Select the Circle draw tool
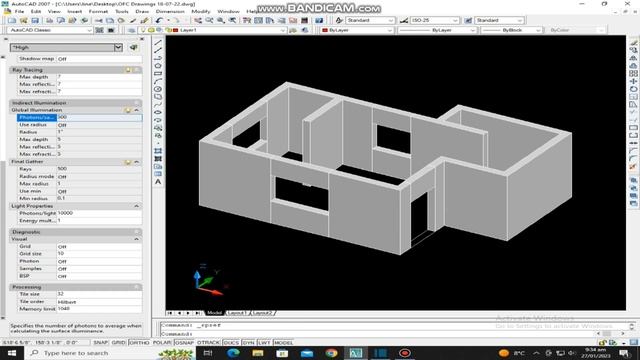This screenshot has width=640, height=360. [158, 89]
